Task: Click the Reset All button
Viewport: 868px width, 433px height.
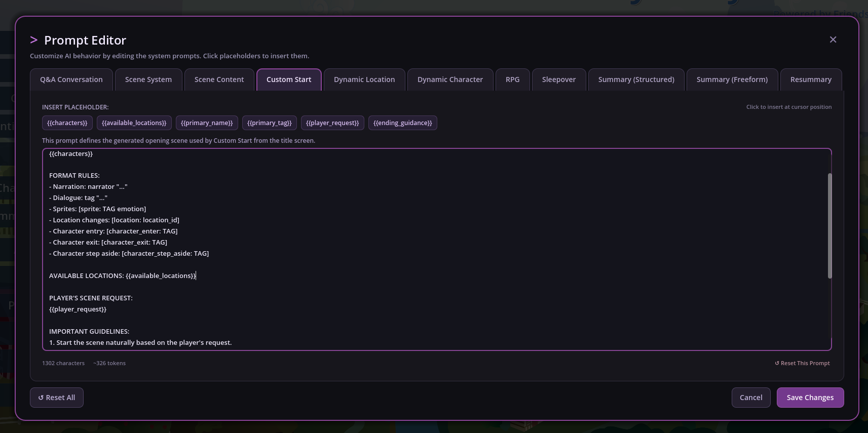Action: click(x=57, y=398)
